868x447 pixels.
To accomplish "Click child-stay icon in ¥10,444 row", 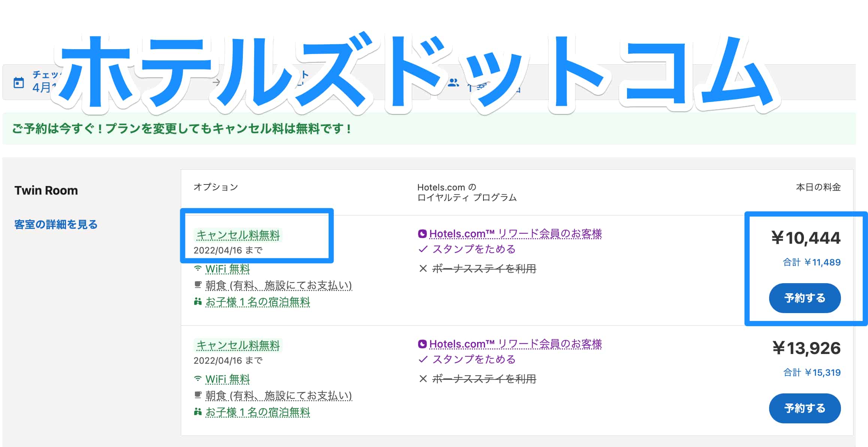I will point(198,301).
